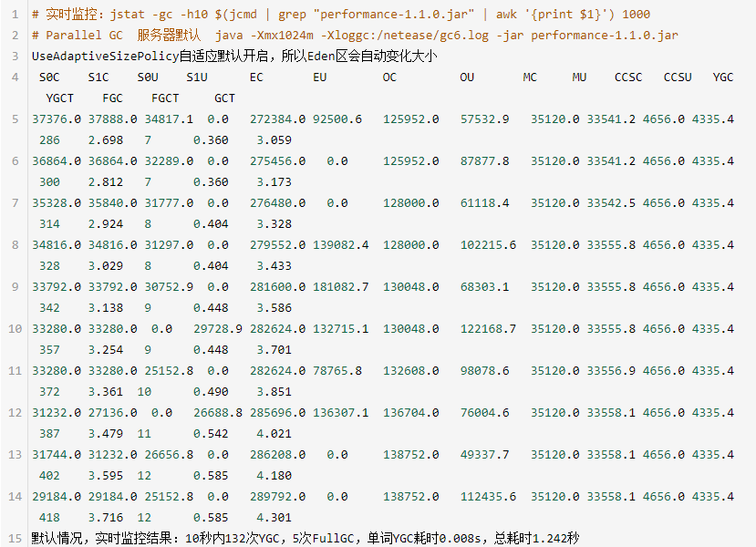Click value 37888.0 in line 5

pos(112,119)
